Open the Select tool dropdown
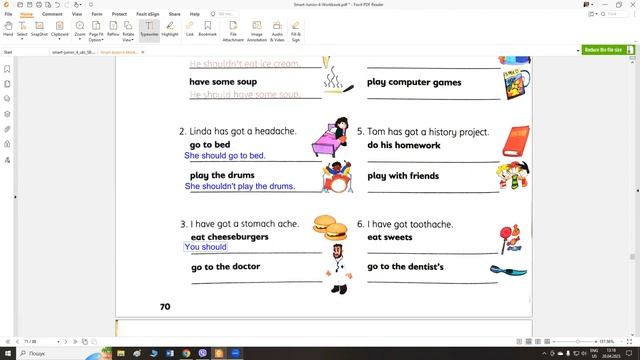This screenshot has width=640, height=360. click(22, 39)
